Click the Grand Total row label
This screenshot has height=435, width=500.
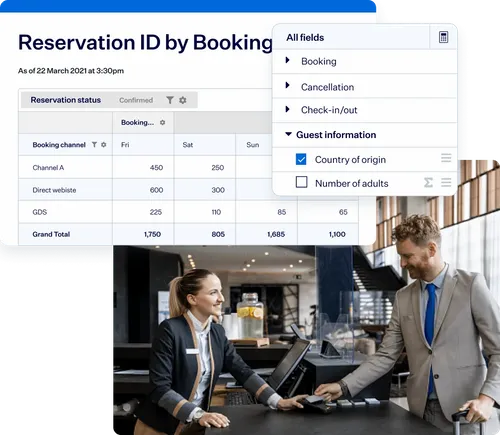51,234
